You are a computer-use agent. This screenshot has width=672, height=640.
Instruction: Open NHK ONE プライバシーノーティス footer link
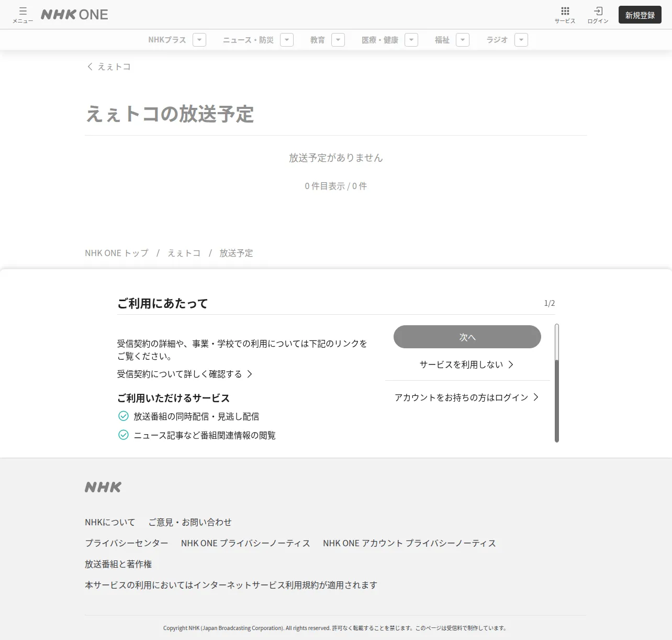point(245,543)
